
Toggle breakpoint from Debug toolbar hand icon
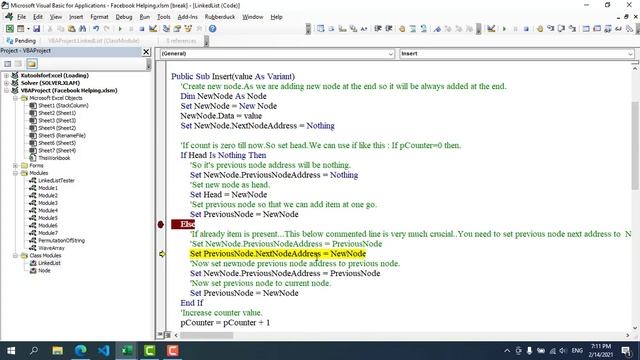click(x=540, y=29)
